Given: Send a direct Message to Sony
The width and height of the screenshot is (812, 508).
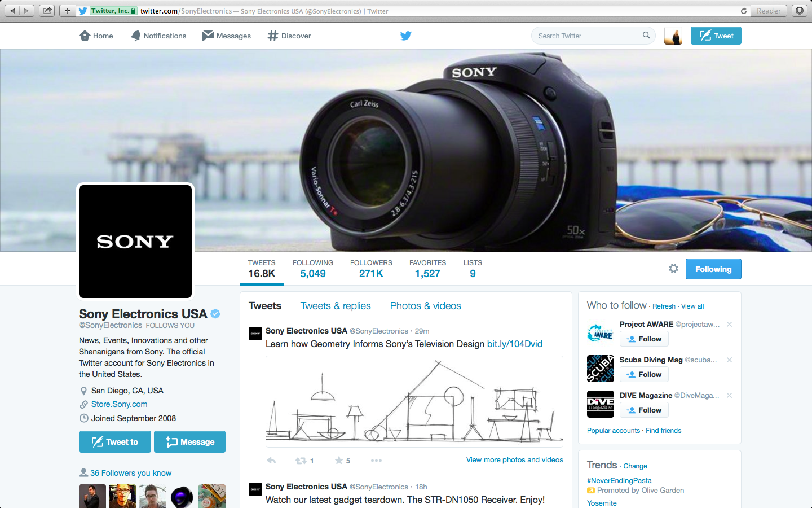Looking at the screenshot, I should pos(189,442).
